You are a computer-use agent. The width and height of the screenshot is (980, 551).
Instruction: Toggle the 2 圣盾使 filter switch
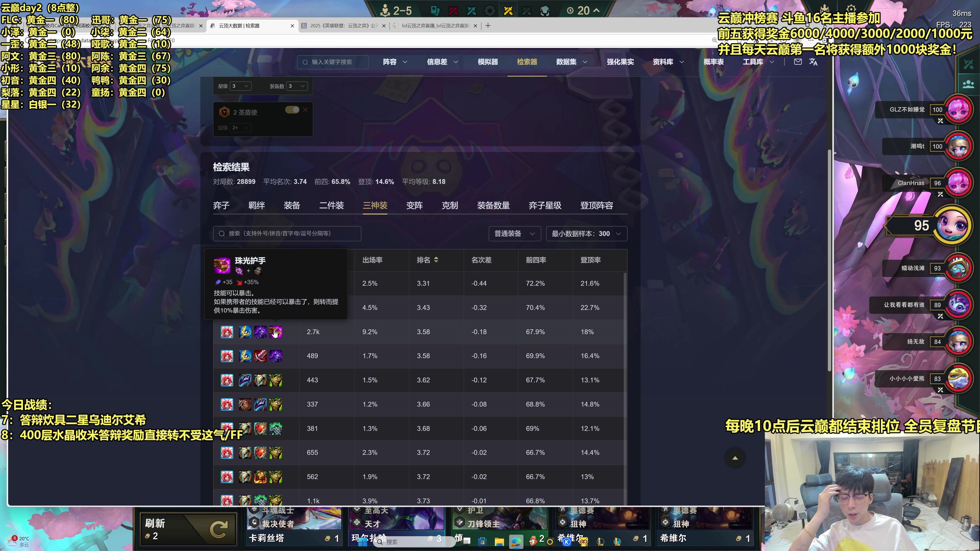click(x=292, y=110)
